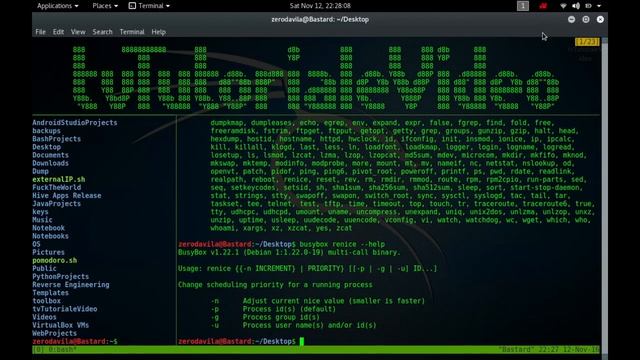The height and width of the screenshot is (360, 640).
Task: Select workspace indicator 1 in top bar
Action: tap(522, 6)
